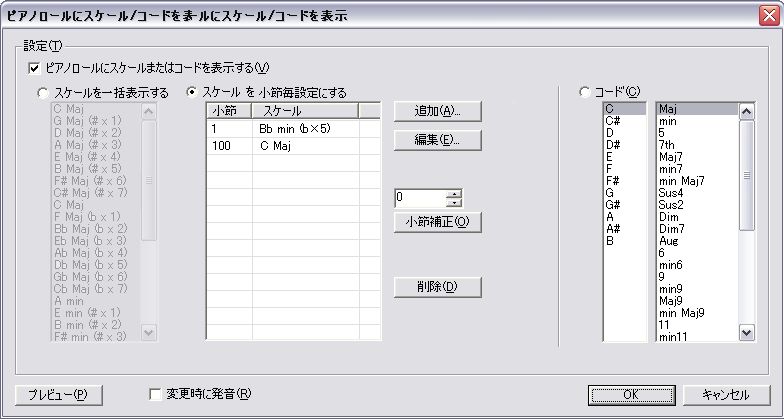Select root note G in chord list
Image resolution: width=784 pixels, height=419 pixels.
(624, 193)
